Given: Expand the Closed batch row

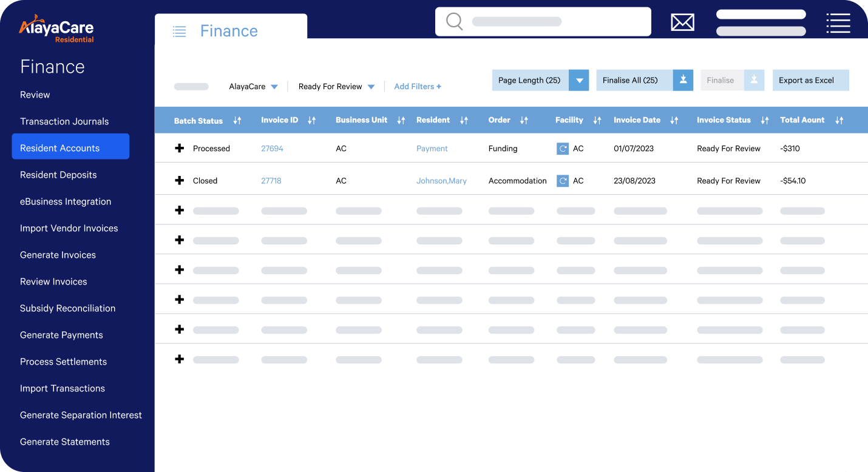Looking at the screenshot, I should point(179,180).
